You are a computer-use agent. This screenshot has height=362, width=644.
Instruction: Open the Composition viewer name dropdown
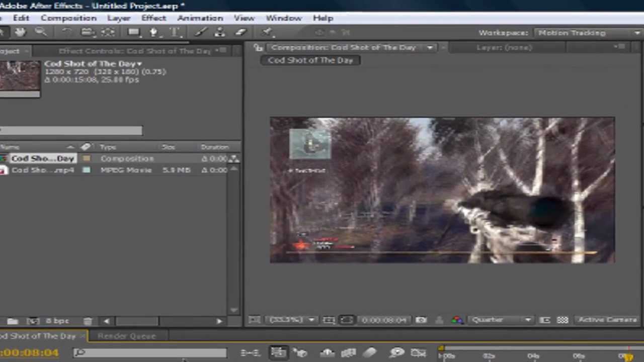click(430, 47)
